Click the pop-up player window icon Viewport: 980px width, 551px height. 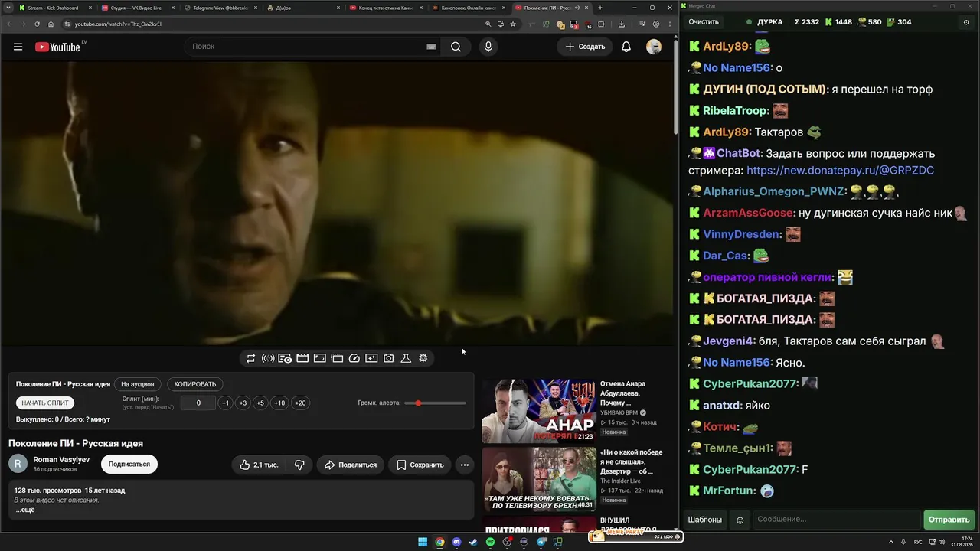point(337,358)
